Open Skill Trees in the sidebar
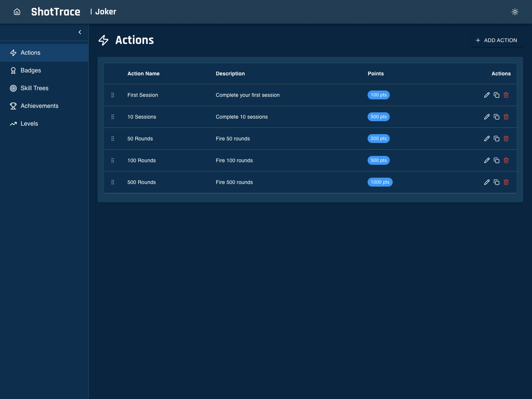 coord(44,88)
